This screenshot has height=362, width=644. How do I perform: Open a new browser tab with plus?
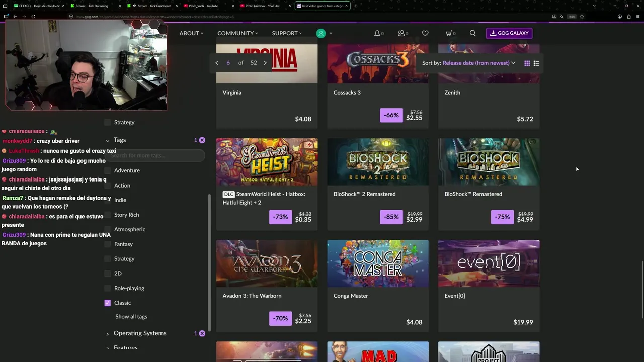pos(356,6)
